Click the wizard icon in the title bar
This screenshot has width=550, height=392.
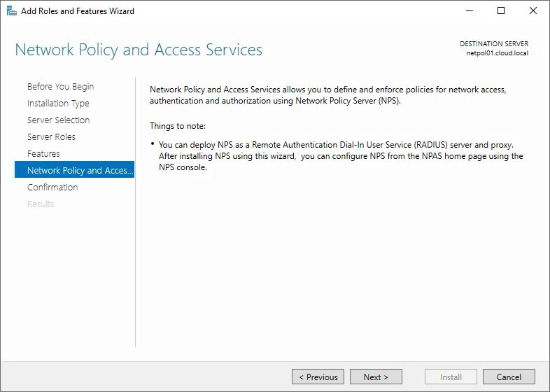tap(12, 11)
